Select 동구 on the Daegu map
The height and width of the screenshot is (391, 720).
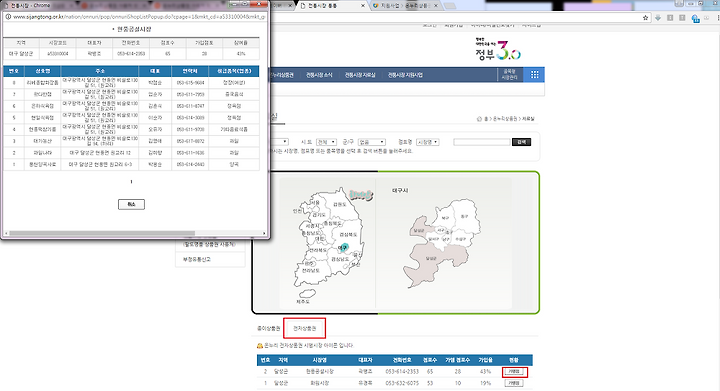[x=464, y=217]
